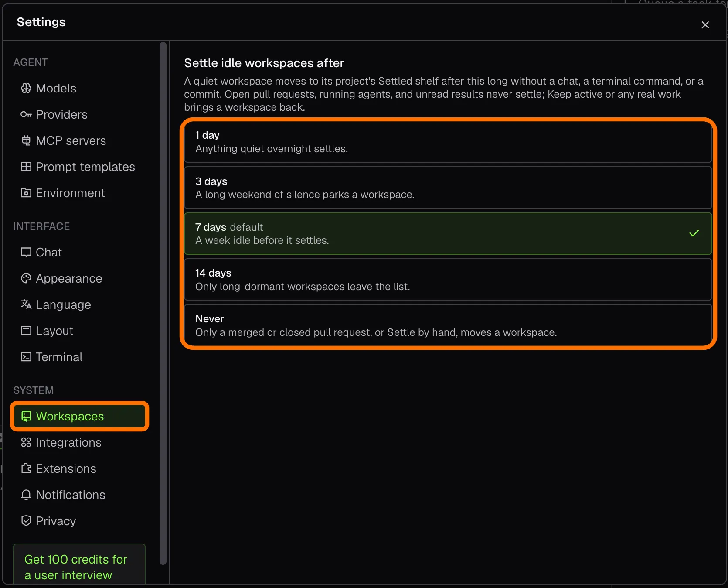Go to Extensions settings
This screenshot has width=728, height=588.
[79, 468]
